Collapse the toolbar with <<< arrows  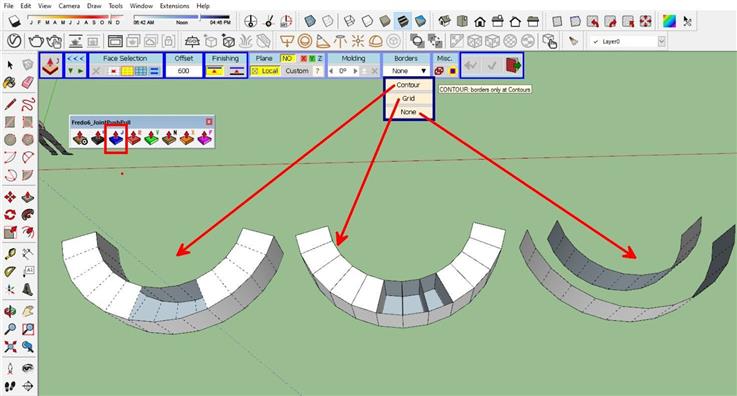[75, 59]
